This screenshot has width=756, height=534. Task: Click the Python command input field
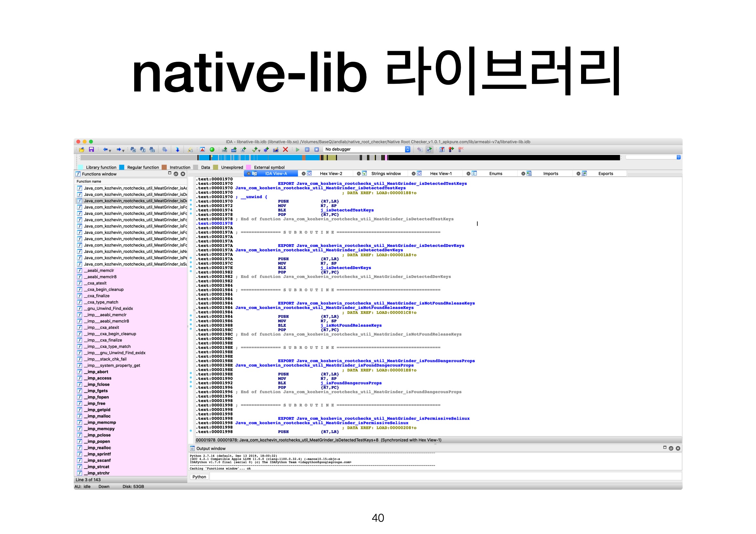[x=445, y=477]
